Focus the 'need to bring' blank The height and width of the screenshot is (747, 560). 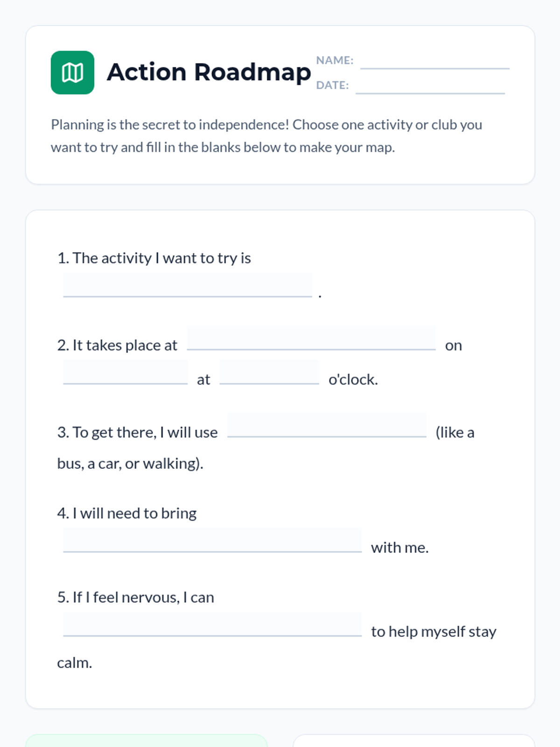(x=212, y=541)
